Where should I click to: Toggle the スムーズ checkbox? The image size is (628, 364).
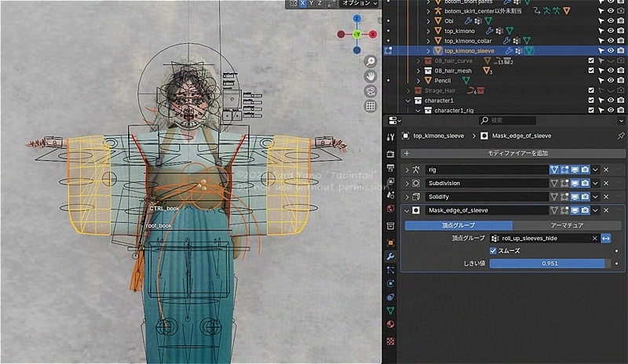[493, 250]
